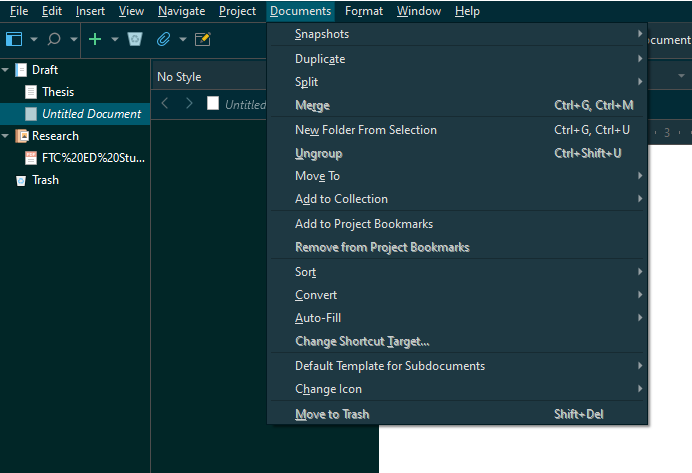Select the FTC PDF file in Research
Image resolution: width=692 pixels, height=473 pixels.
pos(93,158)
